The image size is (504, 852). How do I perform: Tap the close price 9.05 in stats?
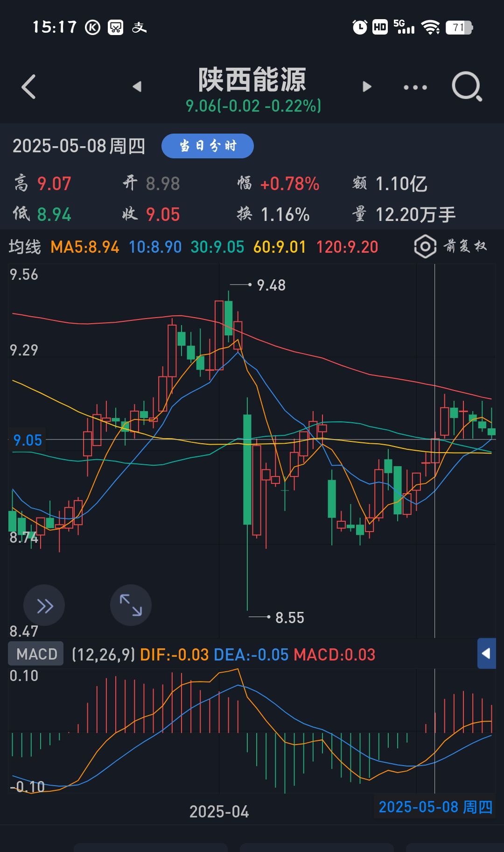click(163, 215)
